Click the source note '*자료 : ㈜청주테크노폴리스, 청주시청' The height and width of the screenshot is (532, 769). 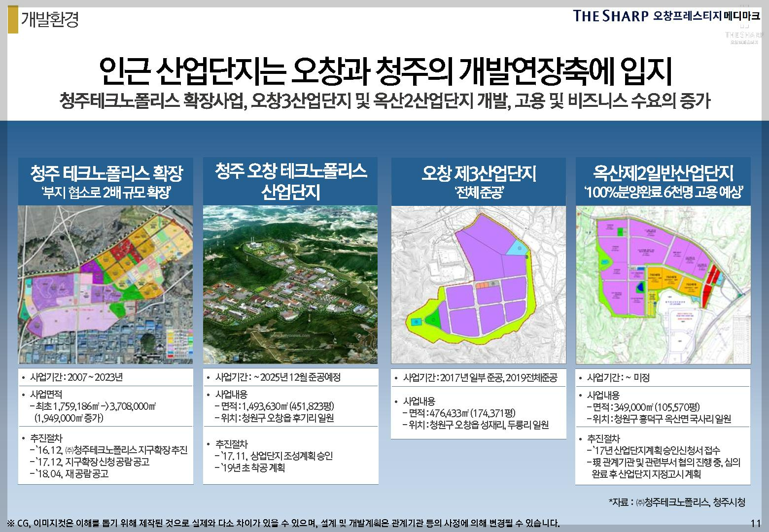[677, 502]
